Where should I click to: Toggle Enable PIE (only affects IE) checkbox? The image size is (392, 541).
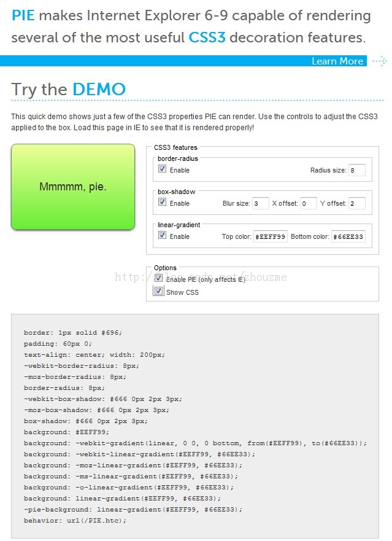(x=159, y=278)
